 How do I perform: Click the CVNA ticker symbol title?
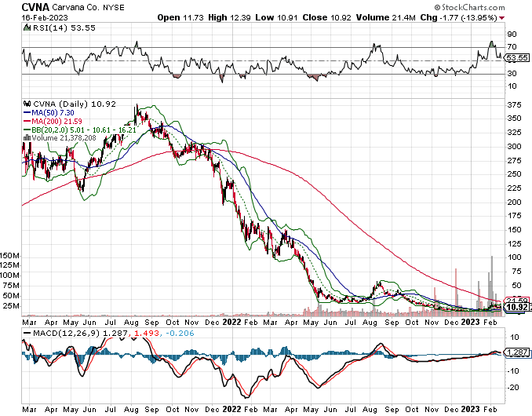(35, 7)
